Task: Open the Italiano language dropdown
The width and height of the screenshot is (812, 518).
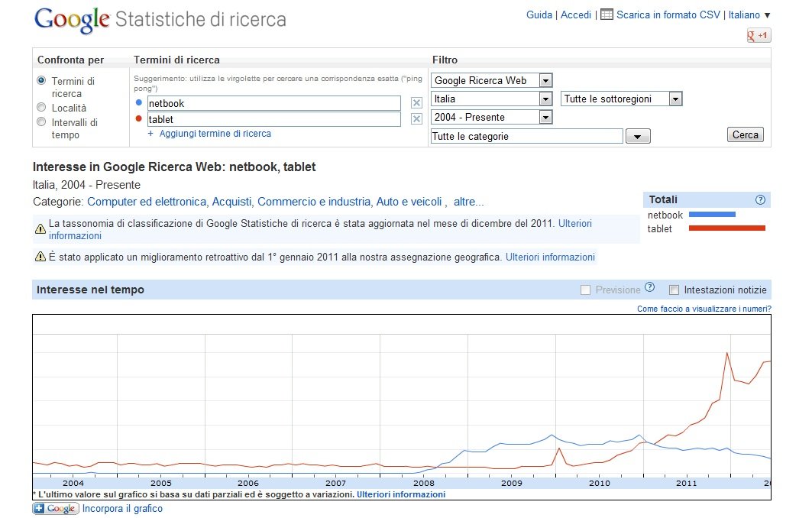Action: (x=749, y=15)
